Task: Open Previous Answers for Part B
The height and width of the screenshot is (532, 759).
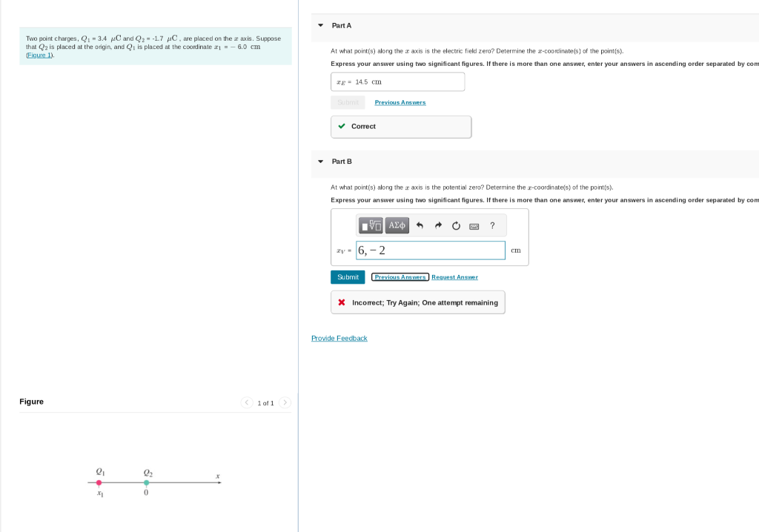Action: pyautogui.click(x=400, y=276)
